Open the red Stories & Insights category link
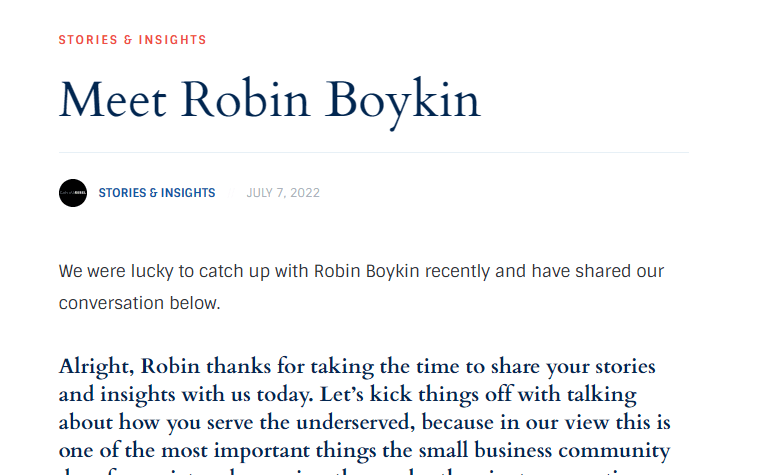This screenshot has height=475, width=774. 132,40
